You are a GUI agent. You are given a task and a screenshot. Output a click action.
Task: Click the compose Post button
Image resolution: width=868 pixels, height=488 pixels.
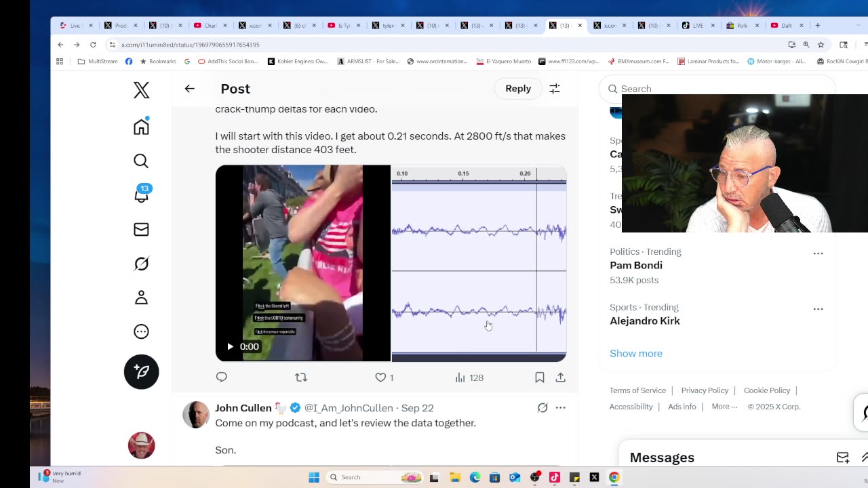141,371
